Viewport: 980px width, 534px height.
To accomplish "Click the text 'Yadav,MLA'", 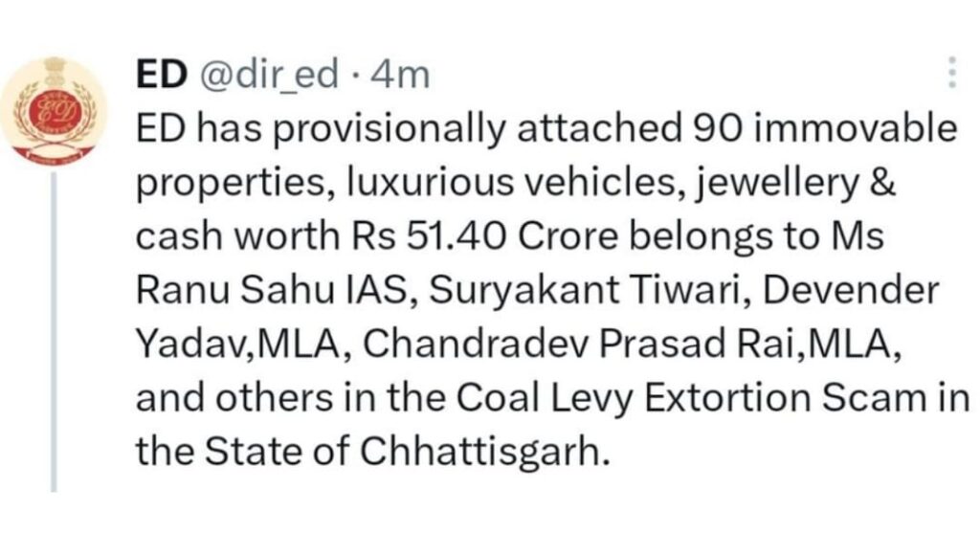I will [242, 345].
